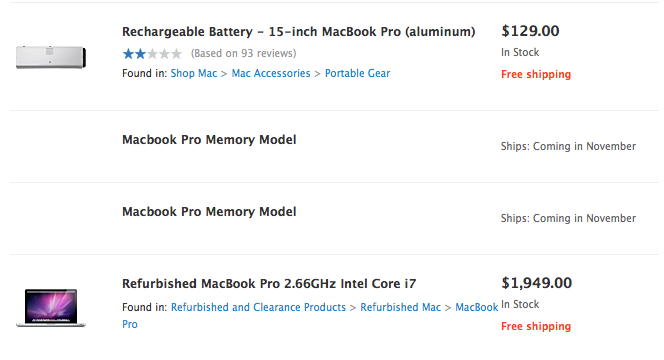Screen dimensions: 664x360
Task: Click the Refurbished MacBook Pro 2.66GHz title
Action: (269, 283)
